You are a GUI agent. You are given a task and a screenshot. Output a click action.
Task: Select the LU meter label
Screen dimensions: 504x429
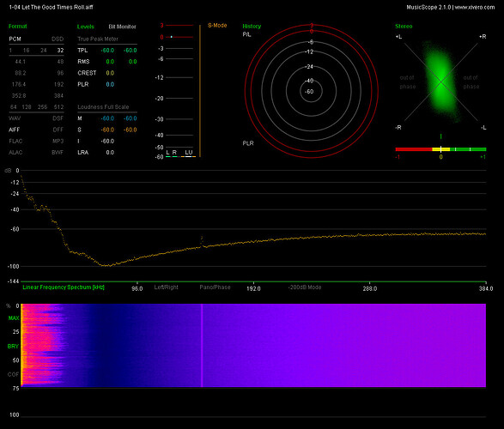pyautogui.click(x=189, y=153)
